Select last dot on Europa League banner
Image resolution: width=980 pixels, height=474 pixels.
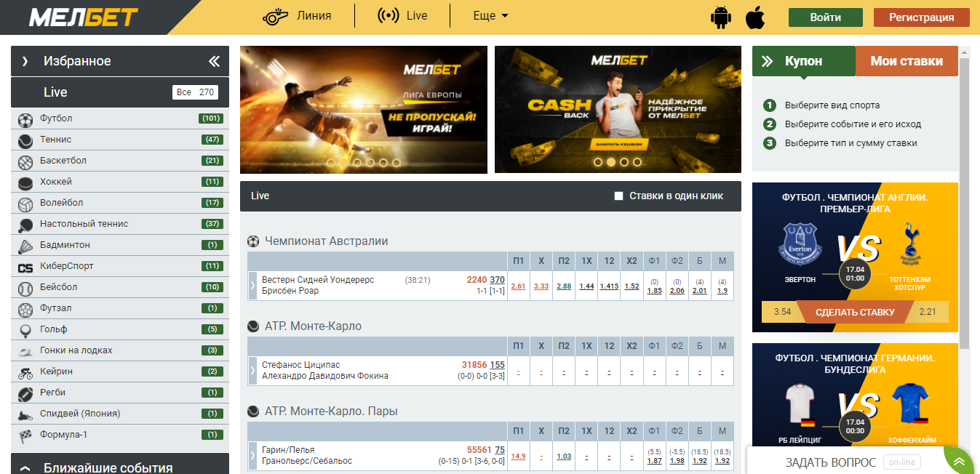click(396, 163)
